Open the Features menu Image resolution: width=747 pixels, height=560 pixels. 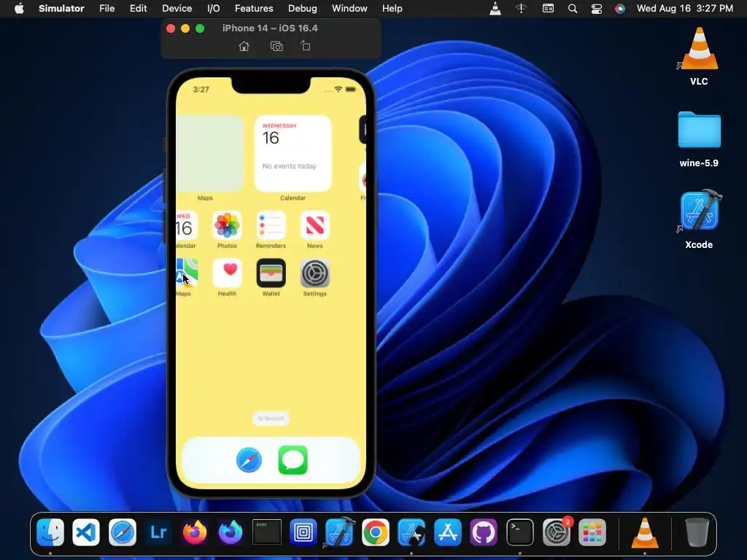[x=254, y=9]
